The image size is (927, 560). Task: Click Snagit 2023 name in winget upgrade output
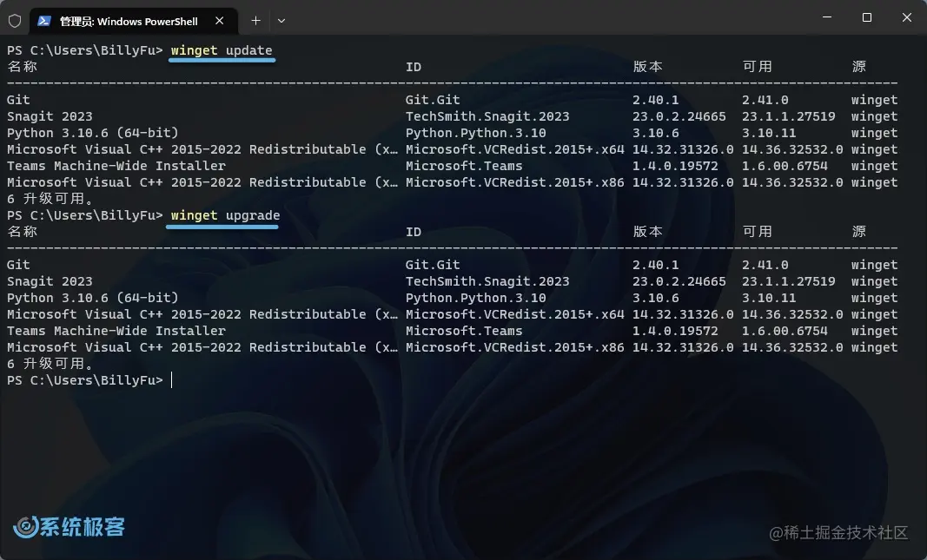pyautogui.click(x=50, y=281)
